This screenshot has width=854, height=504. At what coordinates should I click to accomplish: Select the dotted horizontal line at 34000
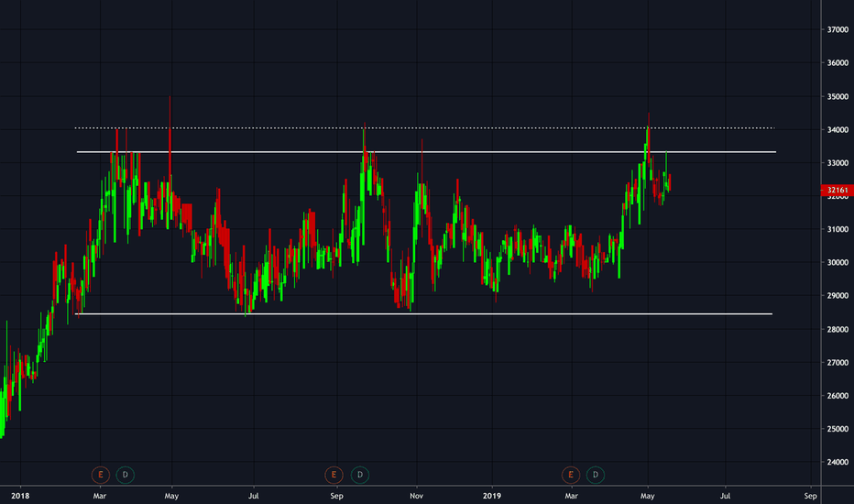424,128
